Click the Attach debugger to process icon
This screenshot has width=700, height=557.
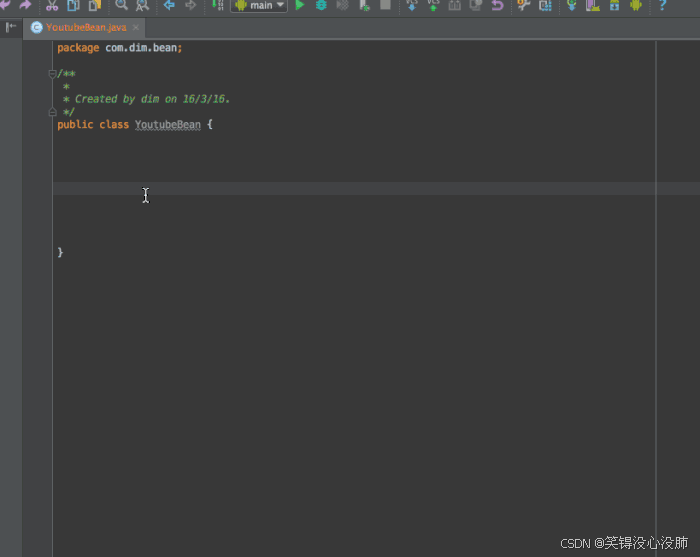pos(364,5)
